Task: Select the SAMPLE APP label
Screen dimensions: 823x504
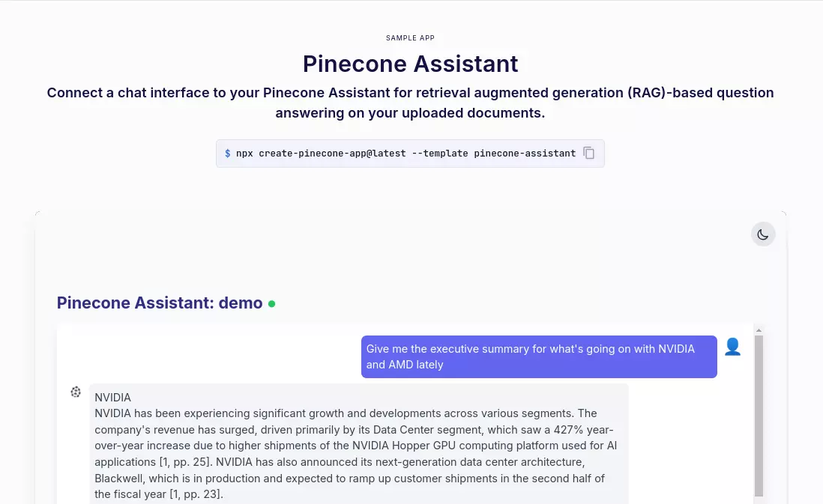Action: click(410, 38)
